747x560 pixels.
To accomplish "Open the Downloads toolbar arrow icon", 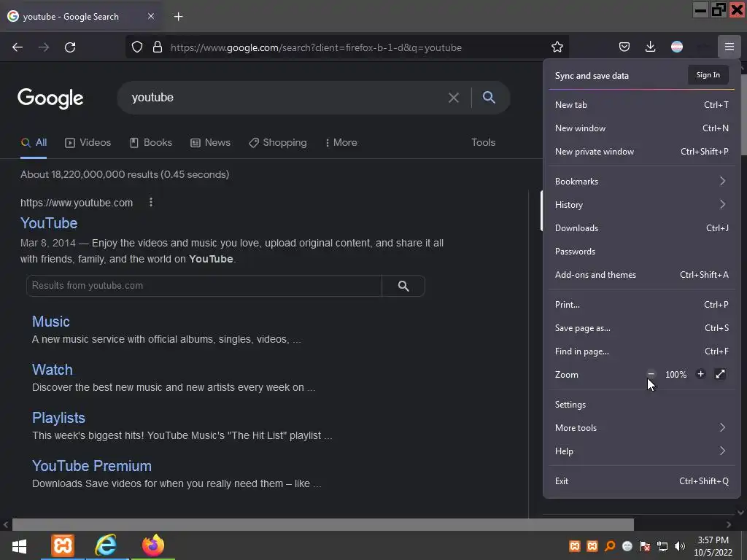I will click(x=650, y=47).
